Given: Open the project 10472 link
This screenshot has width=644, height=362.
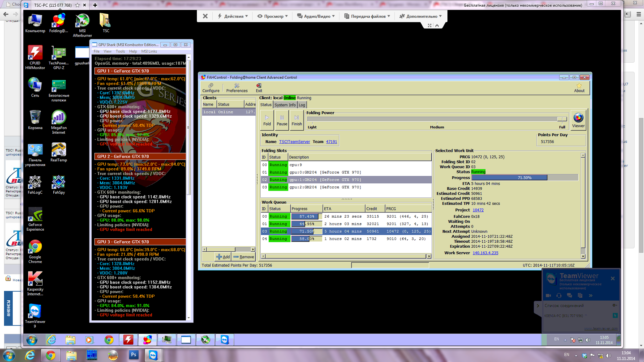Looking at the screenshot, I should pyautogui.click(x=478, y=210).
